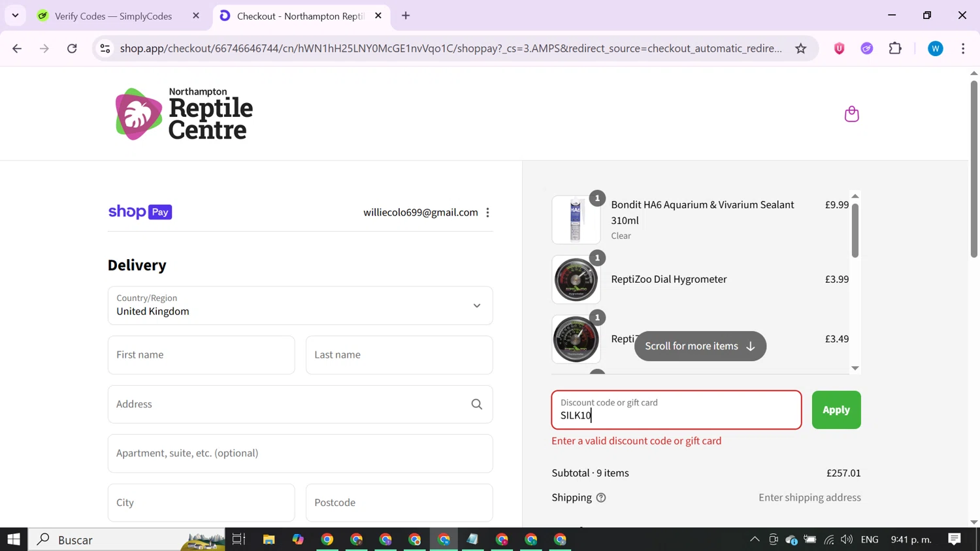Reload the checkout page

point(72,48)
